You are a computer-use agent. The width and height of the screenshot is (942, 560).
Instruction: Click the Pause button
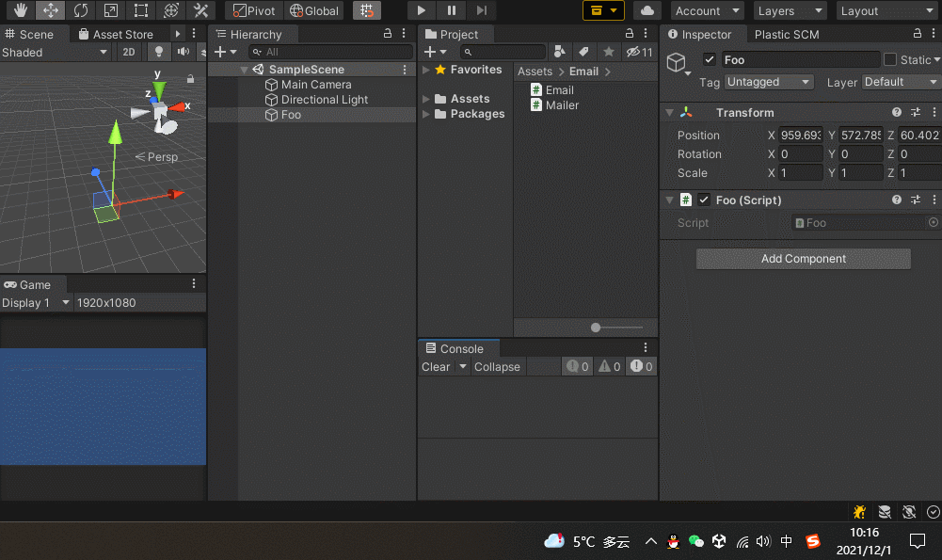point(451,10)
